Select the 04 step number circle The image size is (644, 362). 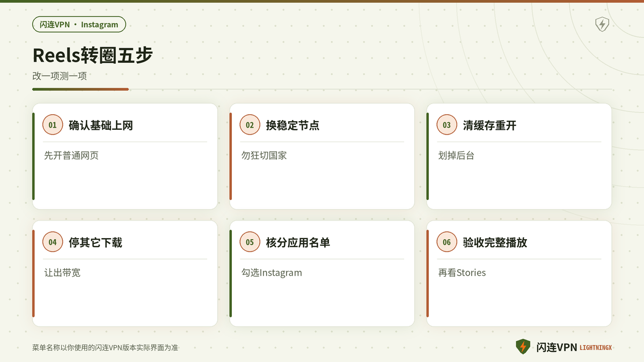point(53,242)
